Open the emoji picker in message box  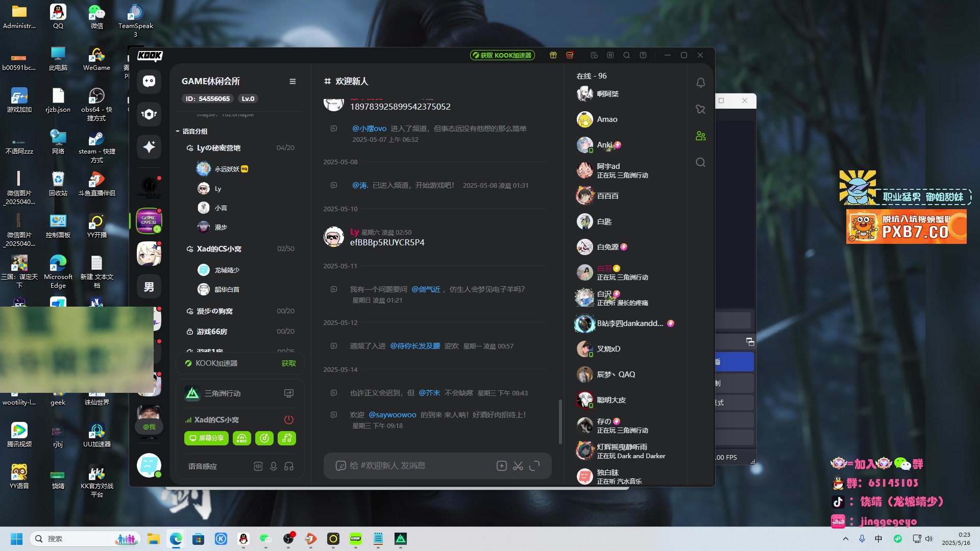(340, 466)
